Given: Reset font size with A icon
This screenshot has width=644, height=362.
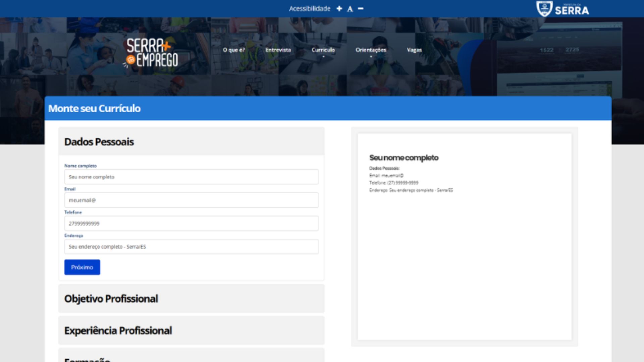Looking at the screenshot, I should click(x=350, y=9).
